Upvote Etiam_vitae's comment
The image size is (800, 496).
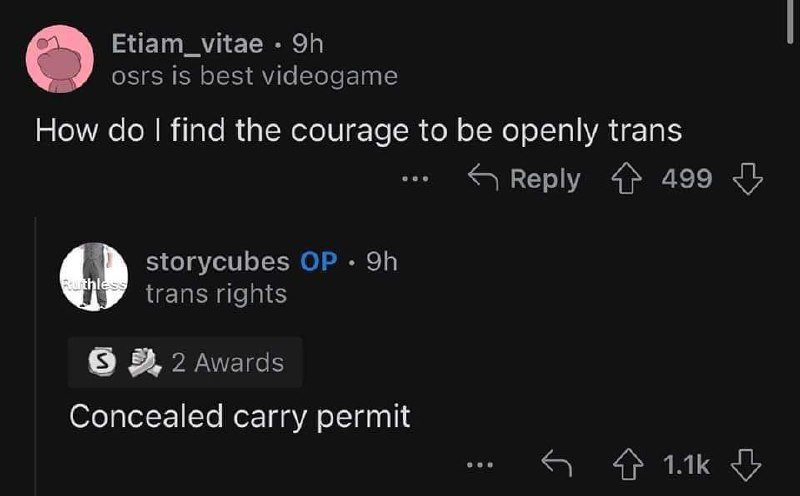point(627,179)
